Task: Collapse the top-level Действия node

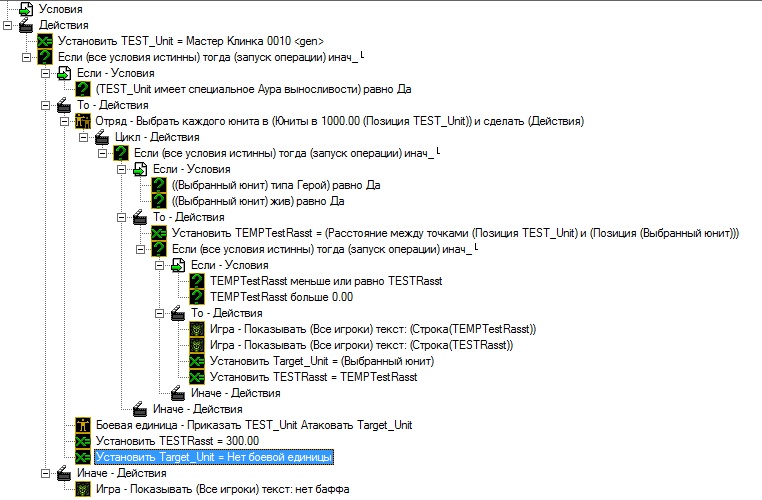Action: tap(7, 25)
